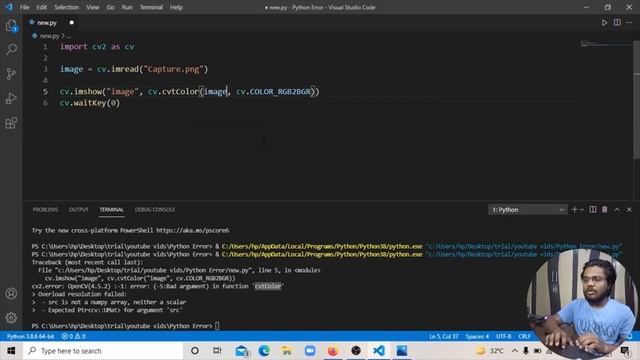Open the Extensions view

click(x=11, y=123)
